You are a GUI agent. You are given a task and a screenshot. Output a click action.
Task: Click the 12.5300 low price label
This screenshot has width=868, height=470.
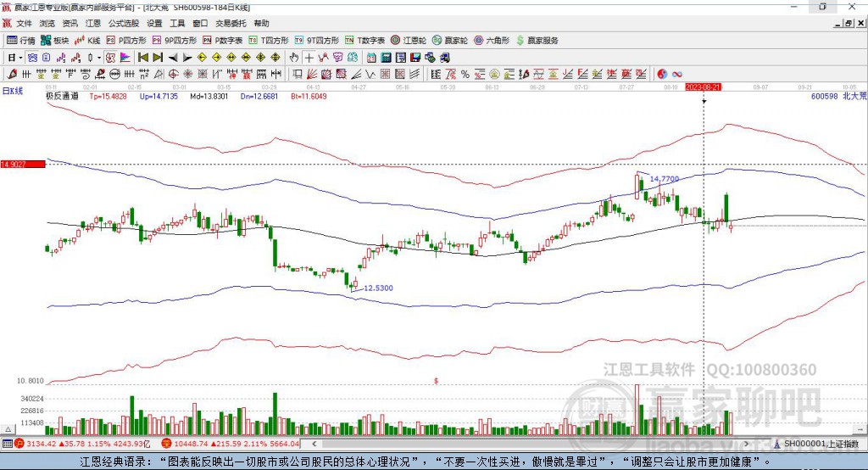coord(378,288)
